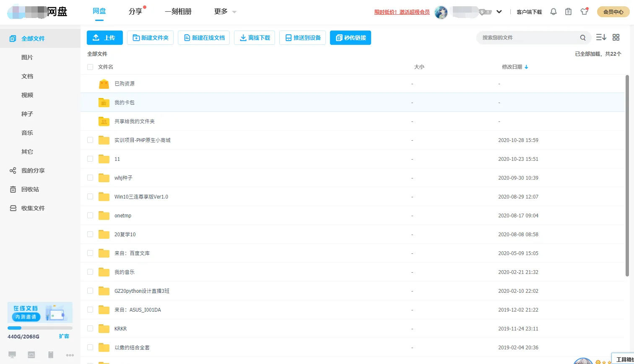This screenshot has height=364, width=634.
Task: Click the storage usage progress bar
Action: click(x=40, y=328)
